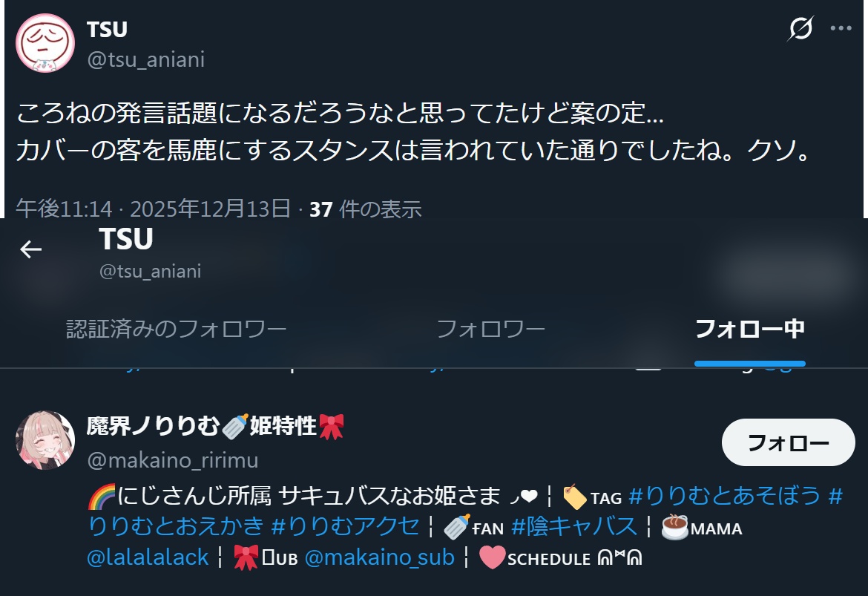Click the back arrow icon
This screenshot has height=596, width=868.
tap(31, 249)
